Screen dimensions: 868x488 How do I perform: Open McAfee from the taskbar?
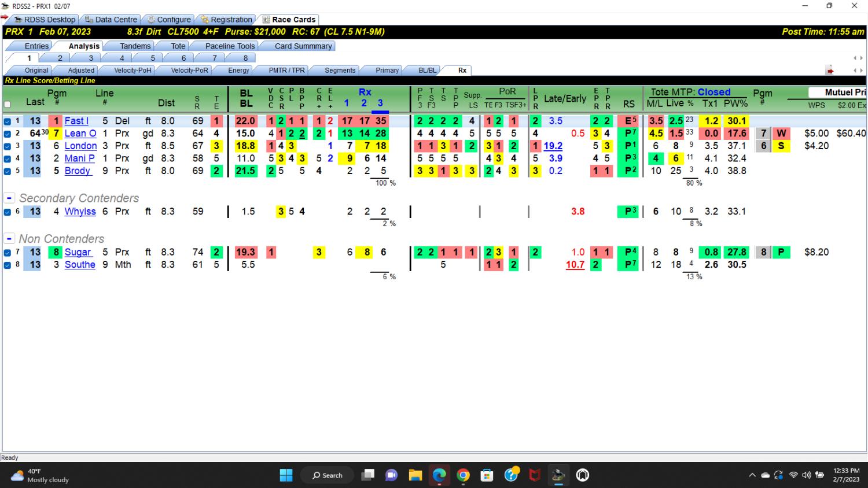(x=535, y=475)
